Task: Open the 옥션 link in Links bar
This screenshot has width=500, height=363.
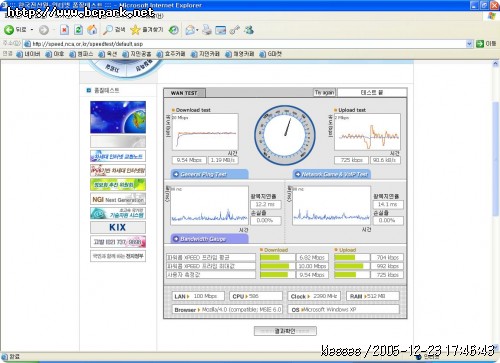Action: pyautogui.click(x=108, y=54)
